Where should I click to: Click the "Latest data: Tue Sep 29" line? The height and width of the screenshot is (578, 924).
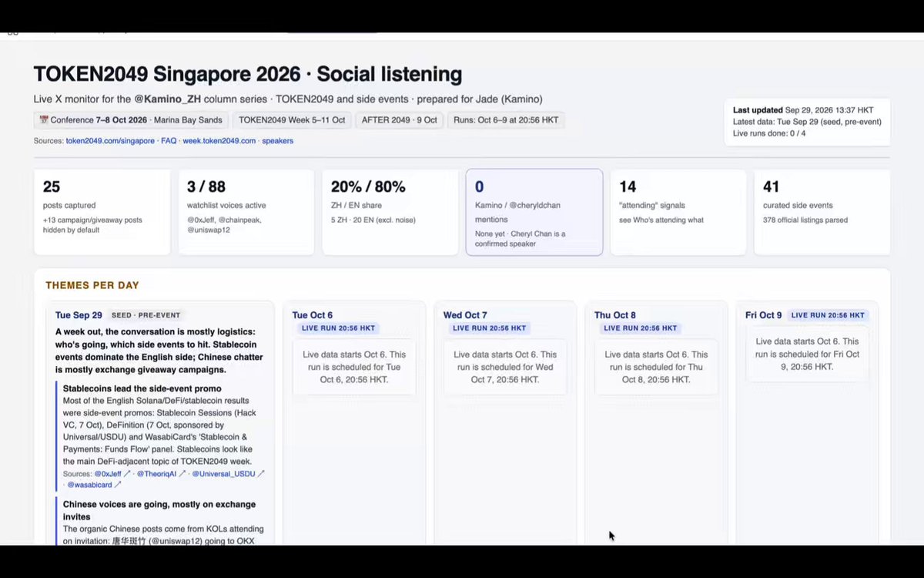(807, 122)
